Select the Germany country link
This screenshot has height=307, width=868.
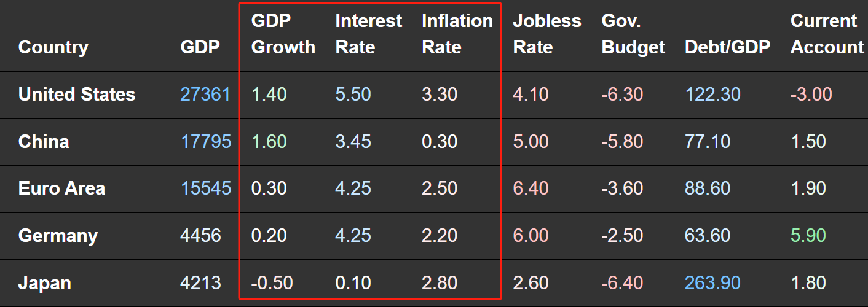pos(58,236)
